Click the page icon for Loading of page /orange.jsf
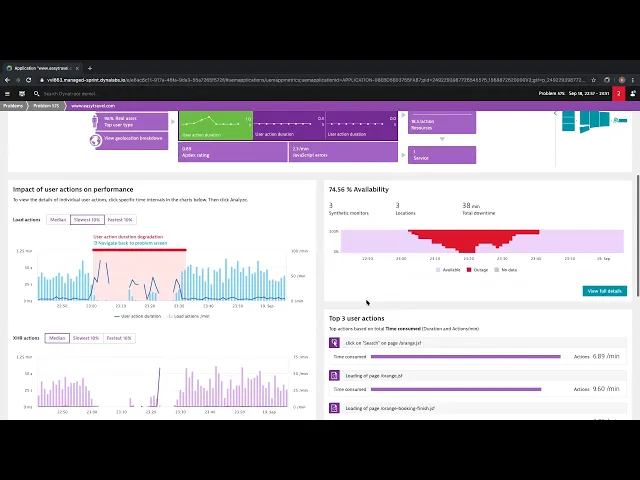Image resolution: width=640 pixels, height=480 pixels. tap(334, 376)
